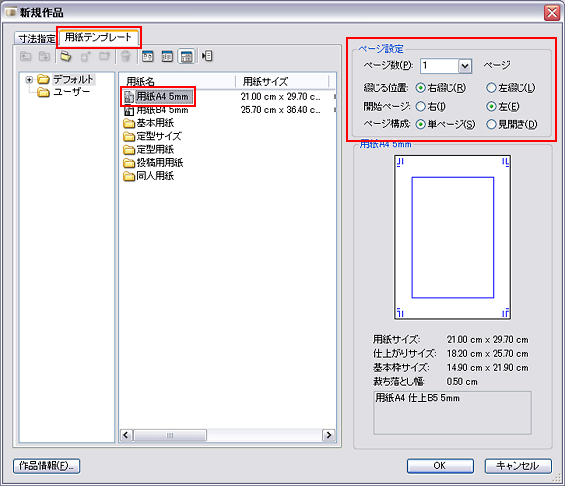
Task: Expand the デフォルト tree node
Action: pyautogui.click(x=29, y=79)
